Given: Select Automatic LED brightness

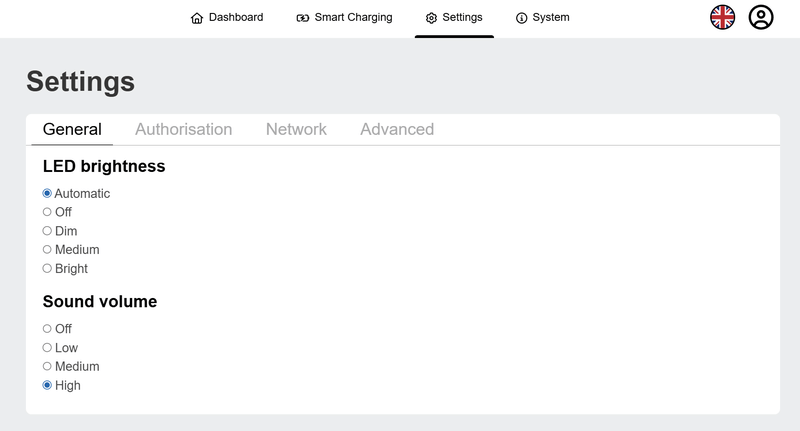Looking at the screenshot, I should click(47, 193).
